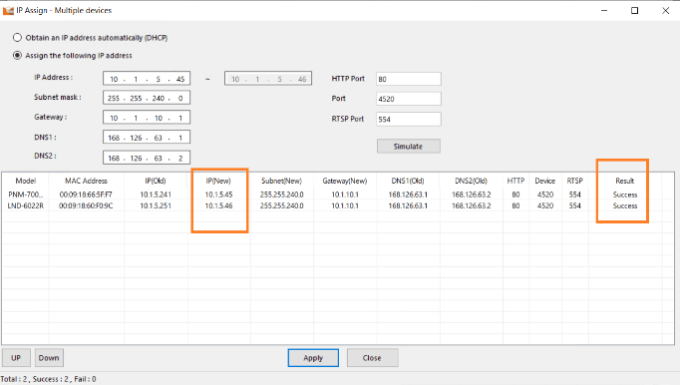Maximize the IP Assign window
680x385 pixels.
[634, 10]
